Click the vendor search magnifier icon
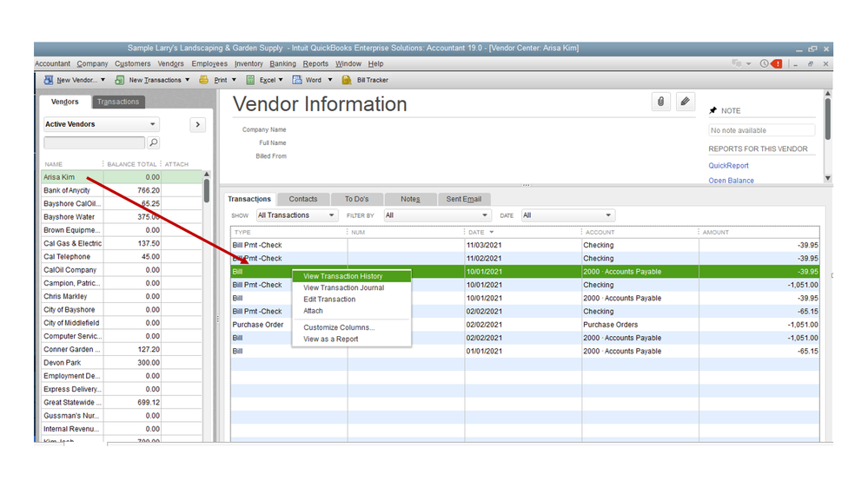 (x=153, y=142)
